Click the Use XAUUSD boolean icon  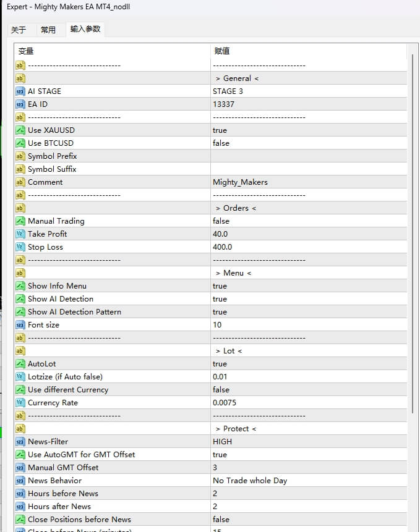point(20,130)
